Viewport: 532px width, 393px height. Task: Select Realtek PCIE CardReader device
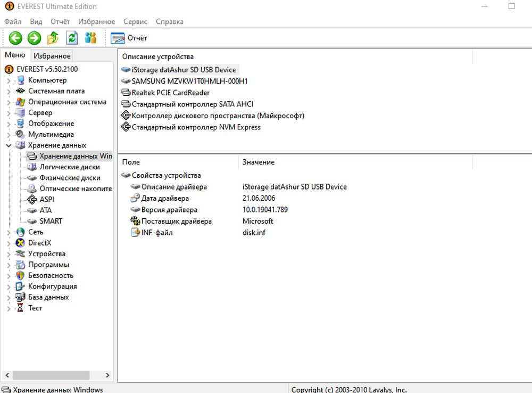170,93
